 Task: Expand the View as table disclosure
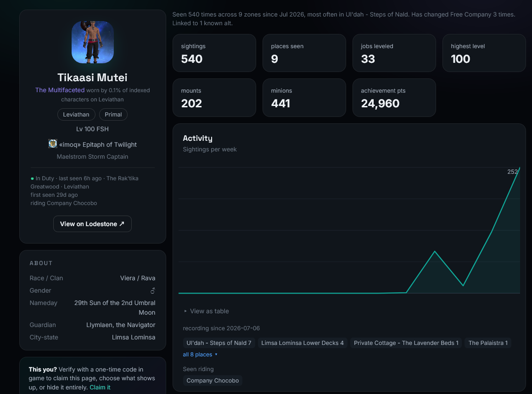coord(206,311)
